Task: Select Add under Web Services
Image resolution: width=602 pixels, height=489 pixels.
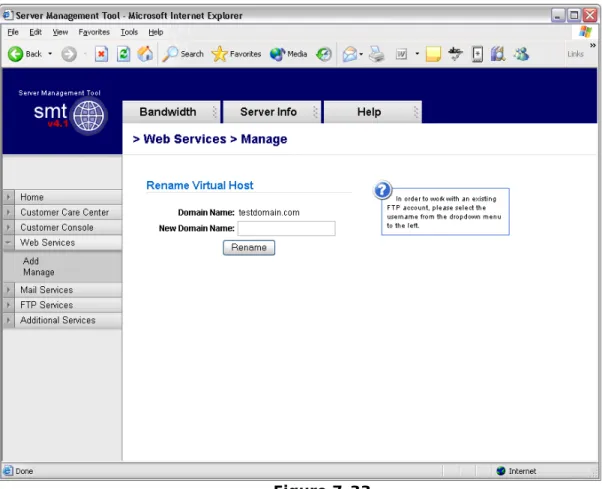Action: pyautogui.click(x=31, y=261)
